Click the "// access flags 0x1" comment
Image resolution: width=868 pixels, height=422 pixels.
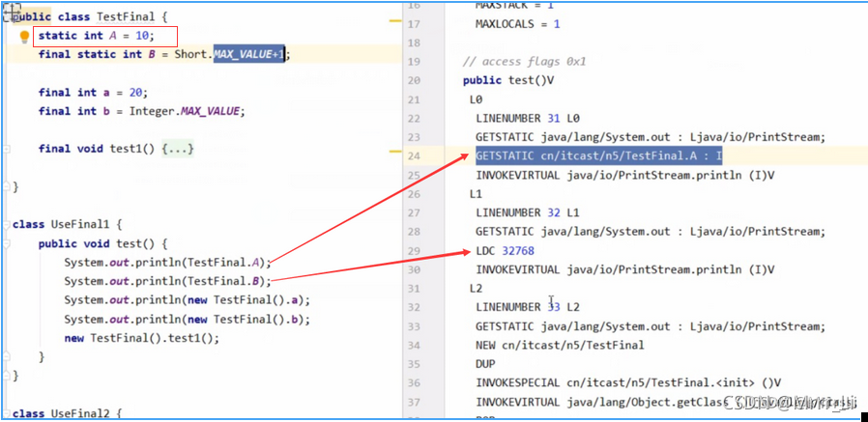[x=524, y=62]
